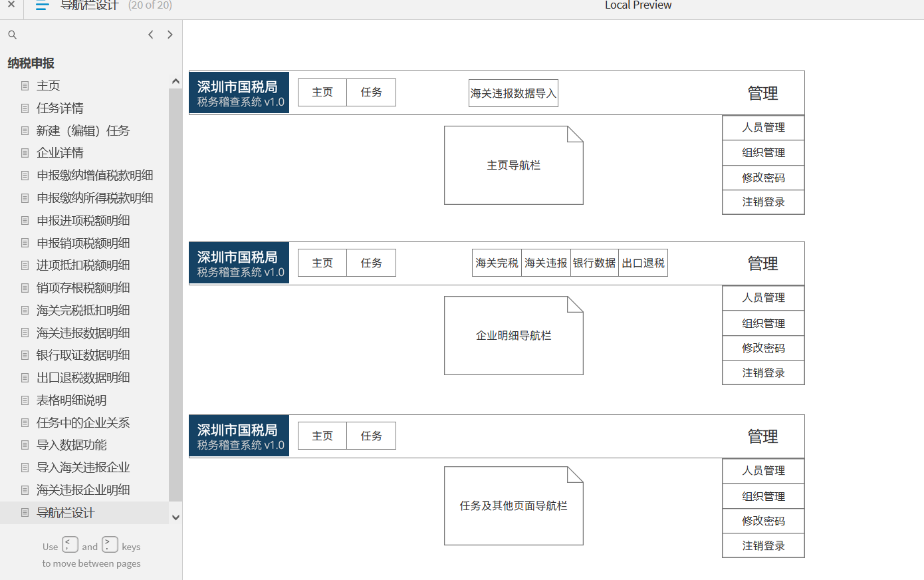Click the page icon beside 主页
The image size is (924, 580).
pyautogui.click(x=25, y=86)
